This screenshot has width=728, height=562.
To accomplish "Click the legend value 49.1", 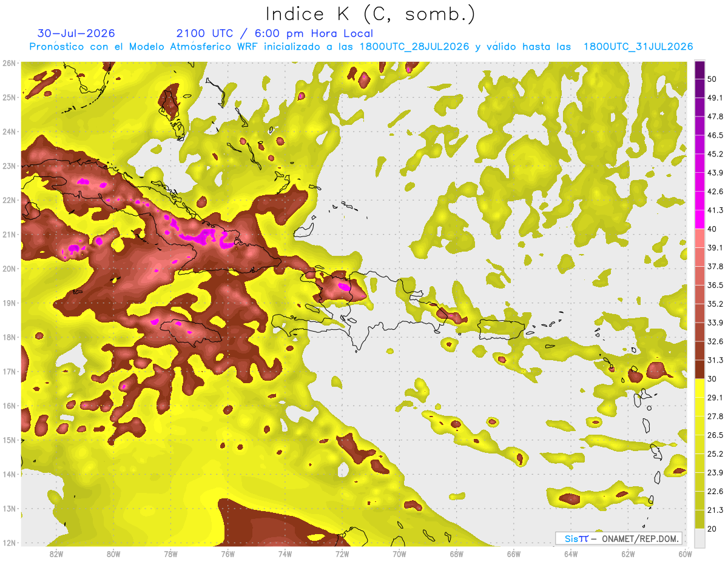I will (x=716, y=98).
